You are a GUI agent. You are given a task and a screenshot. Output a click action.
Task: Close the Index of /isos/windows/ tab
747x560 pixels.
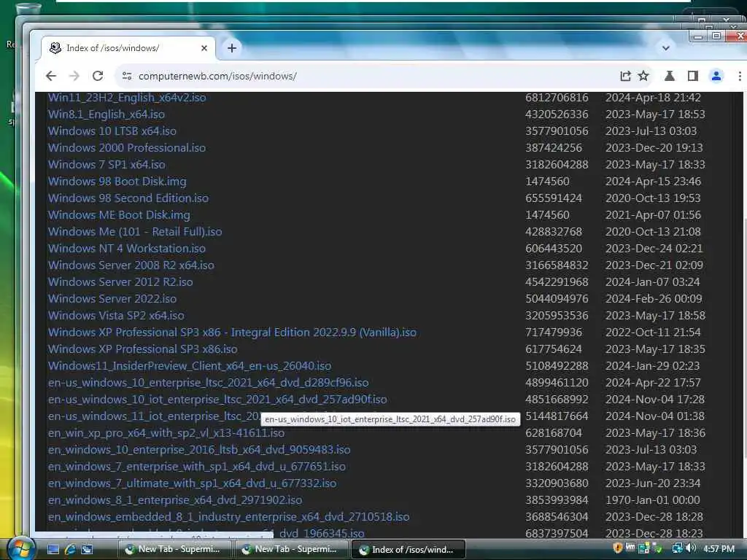point(204,48)
